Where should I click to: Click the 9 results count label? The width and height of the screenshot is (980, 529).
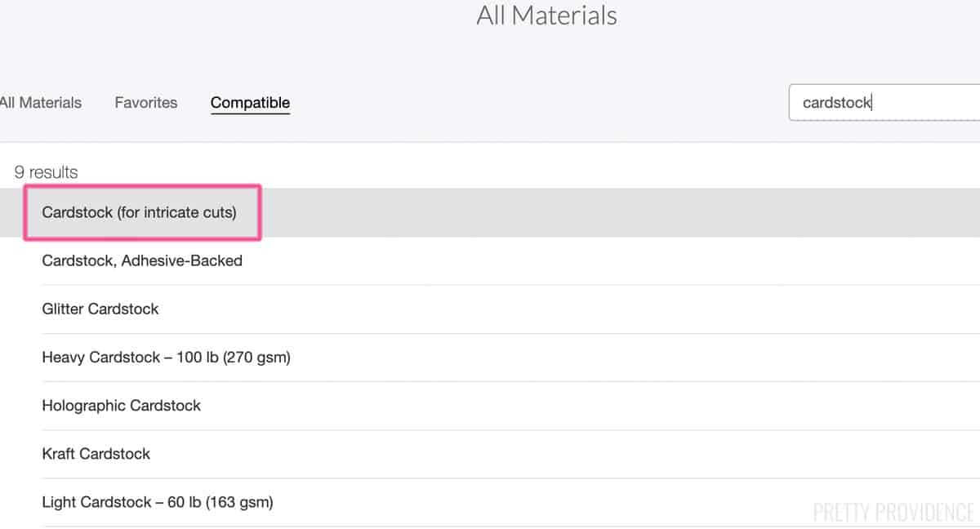(x=46, y=172)
